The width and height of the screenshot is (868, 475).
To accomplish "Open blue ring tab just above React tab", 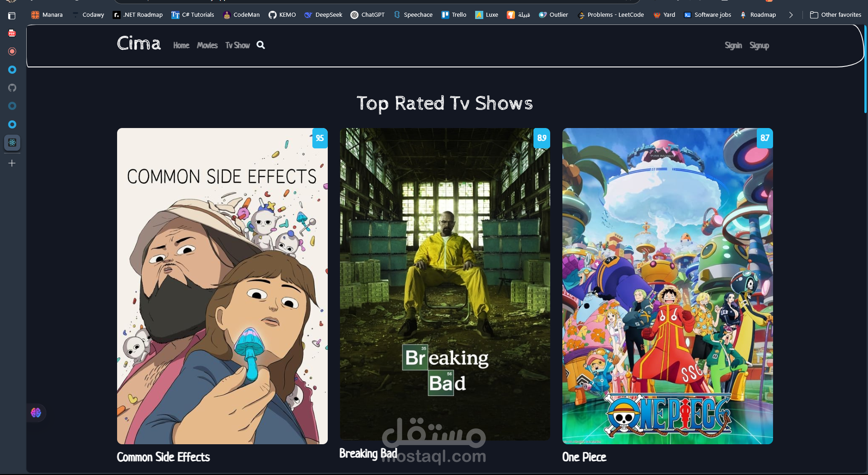I will click(x=12, y=124).
